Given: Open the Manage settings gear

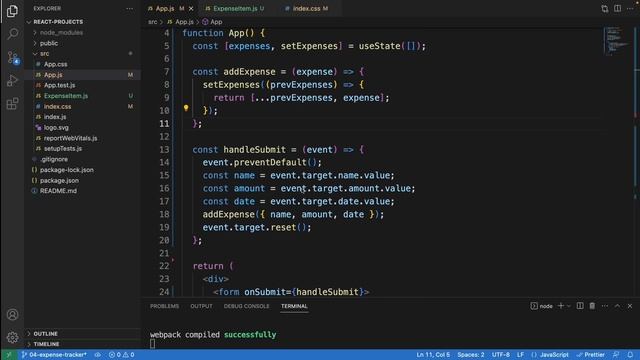Looking at the screenshot, I should click(12, 338).
